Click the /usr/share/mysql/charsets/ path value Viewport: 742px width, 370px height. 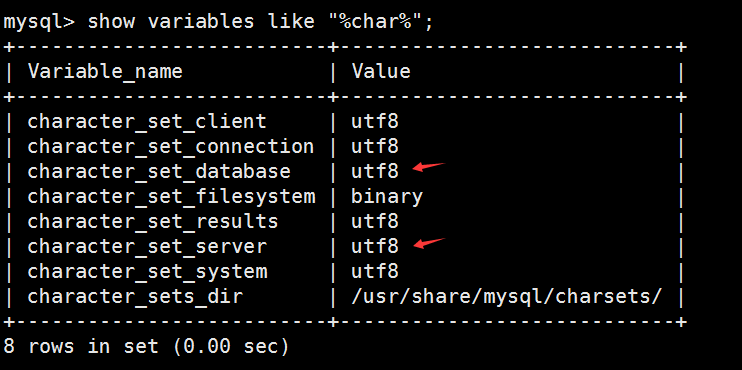click(506, 297)
